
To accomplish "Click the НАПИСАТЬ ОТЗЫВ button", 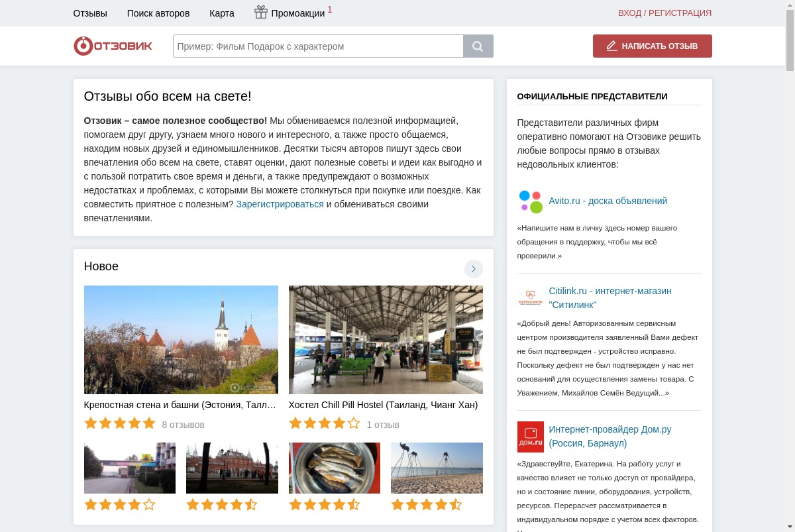I will 653,46.
